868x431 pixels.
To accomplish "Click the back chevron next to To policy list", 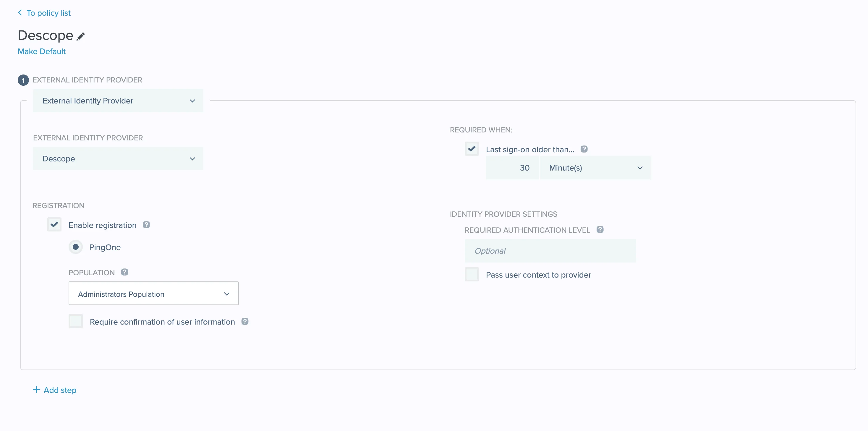I will pyautogui.click(x=20, y=13).
